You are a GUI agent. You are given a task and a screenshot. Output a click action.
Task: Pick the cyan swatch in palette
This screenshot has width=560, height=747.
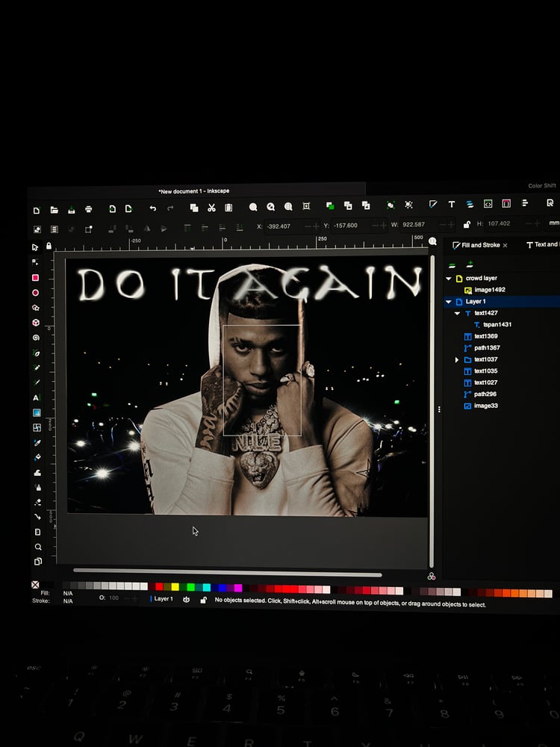(206, 587)
